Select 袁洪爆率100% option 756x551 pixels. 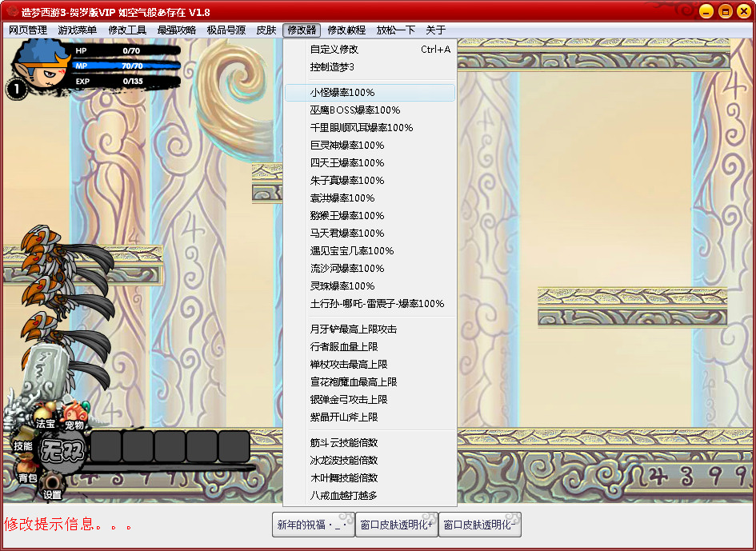pyautogui.click(x=370, y=198)
